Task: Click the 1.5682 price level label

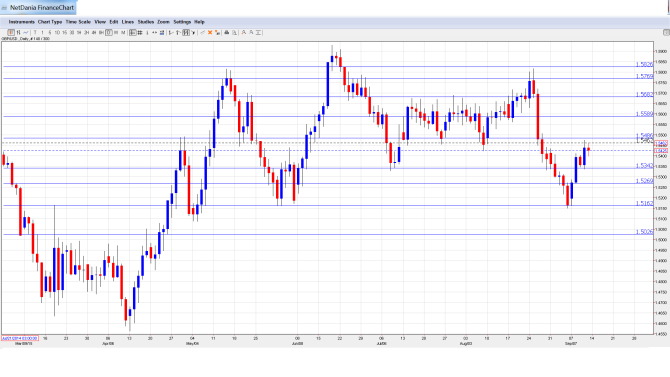Action: click(x=644, y=94)
